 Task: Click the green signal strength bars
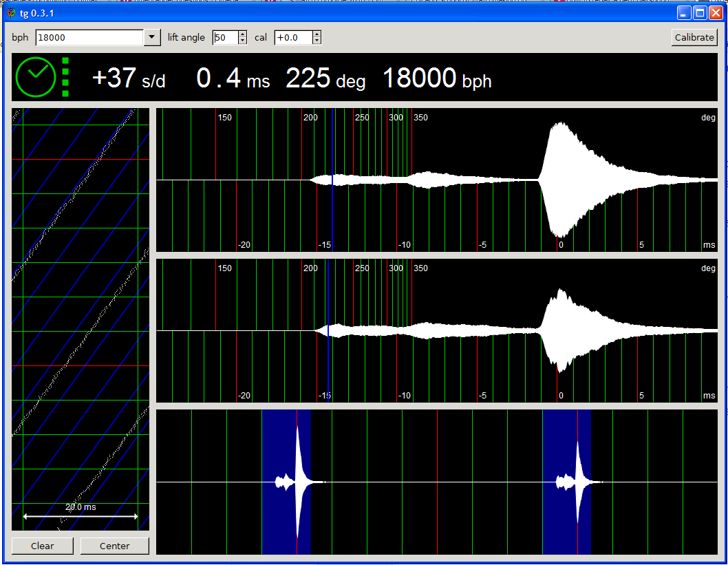point(65,77)
